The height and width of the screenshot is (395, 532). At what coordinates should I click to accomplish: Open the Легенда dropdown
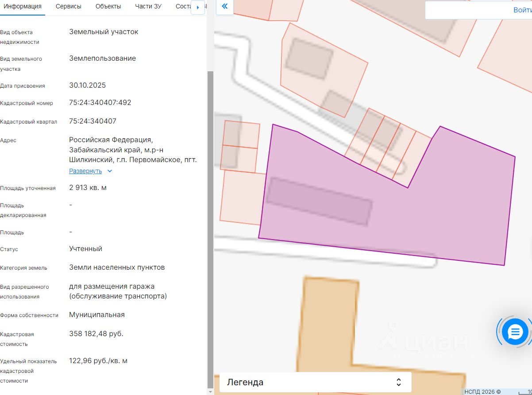point(315,382)
